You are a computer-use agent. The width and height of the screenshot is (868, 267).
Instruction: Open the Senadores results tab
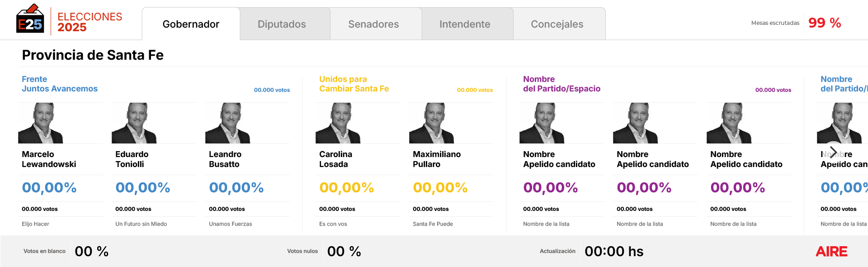374,24
